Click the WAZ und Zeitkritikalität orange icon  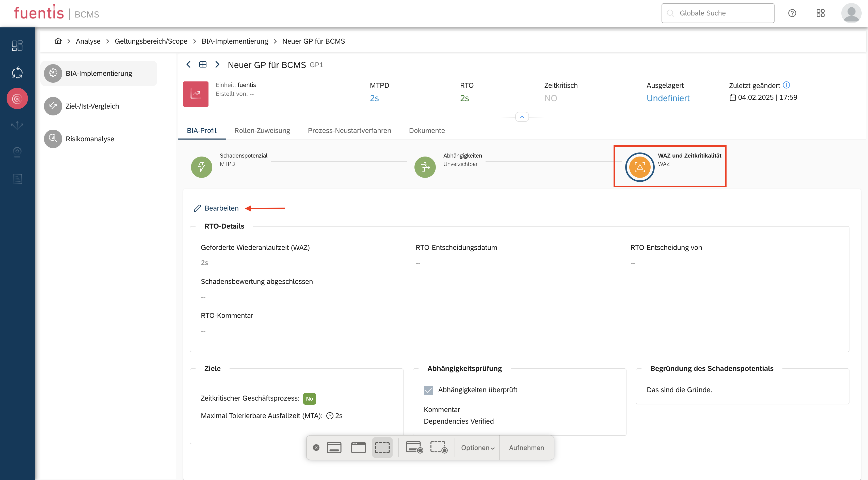coord(639,167)
